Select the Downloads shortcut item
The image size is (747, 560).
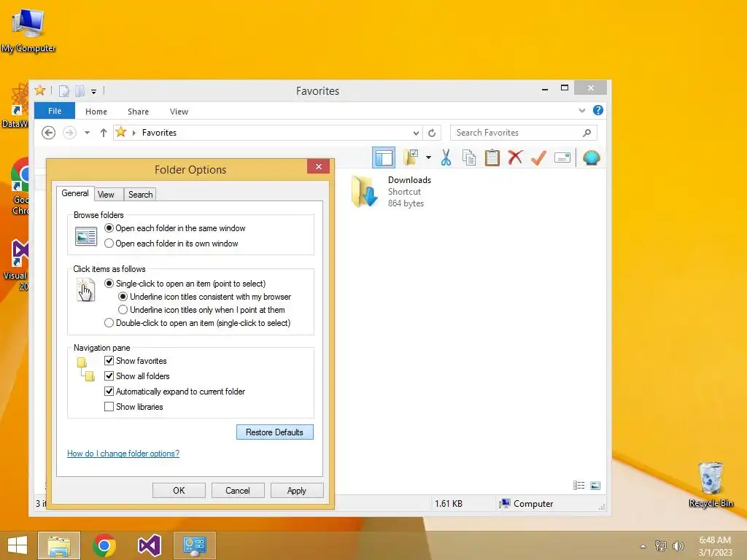(x=392, y=192)
